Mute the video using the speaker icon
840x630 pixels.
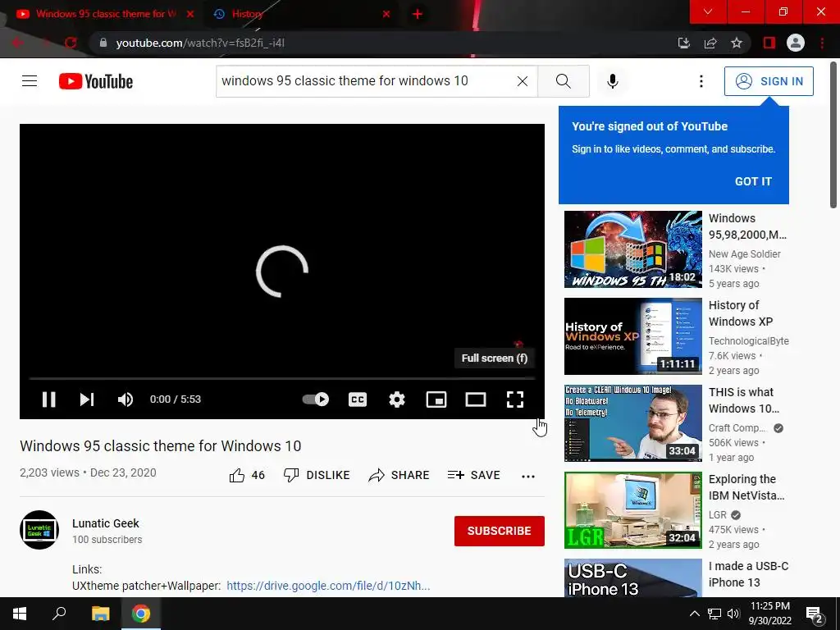click(126, 399)
